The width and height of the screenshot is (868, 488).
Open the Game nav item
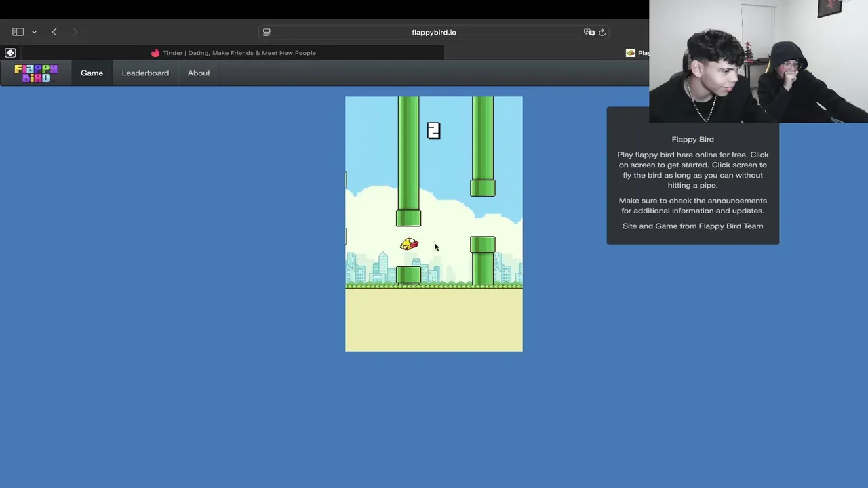coord(92,73)
